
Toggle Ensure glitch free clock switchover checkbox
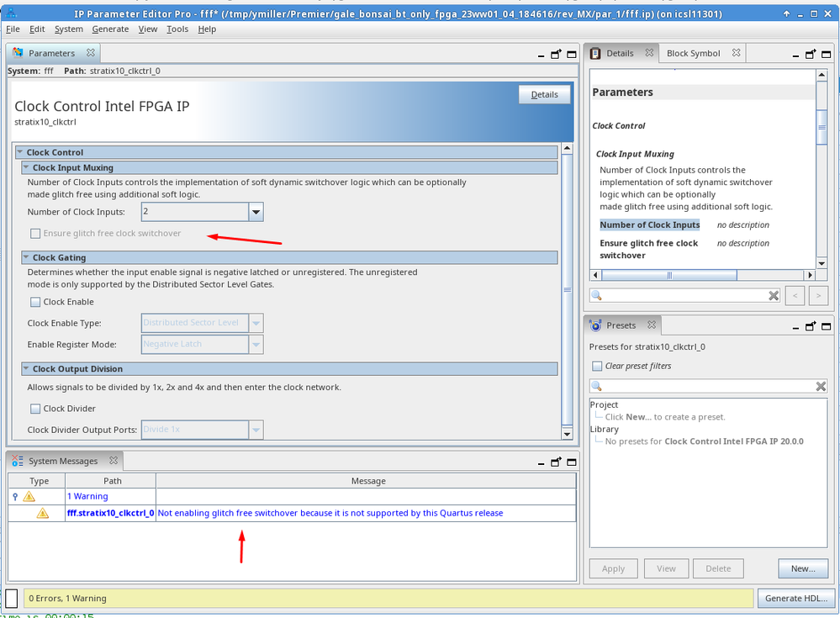pos(35,234)
